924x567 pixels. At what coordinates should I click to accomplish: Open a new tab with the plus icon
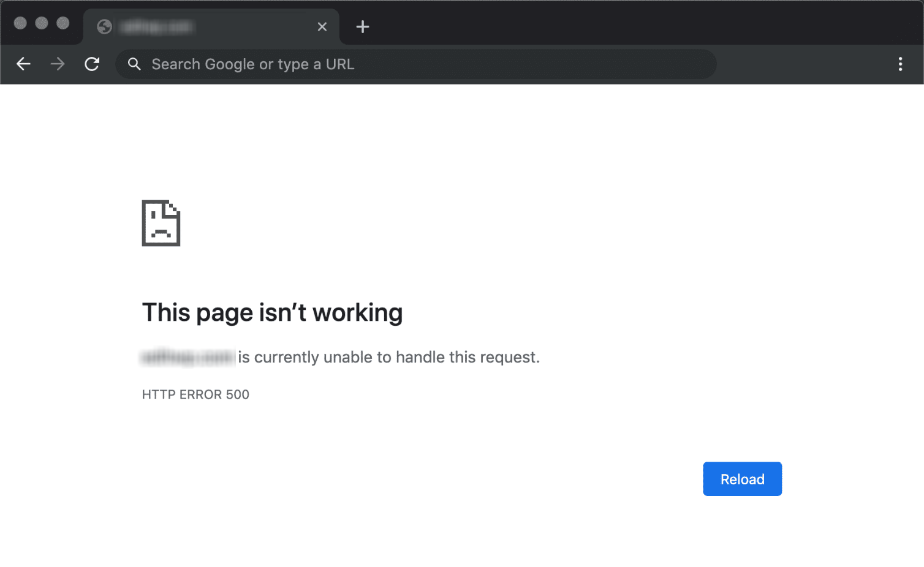(x=363, y=26)
